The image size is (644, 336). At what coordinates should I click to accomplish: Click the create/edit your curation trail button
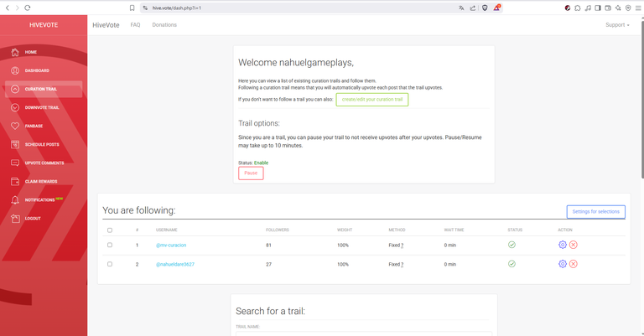point(372,100)
